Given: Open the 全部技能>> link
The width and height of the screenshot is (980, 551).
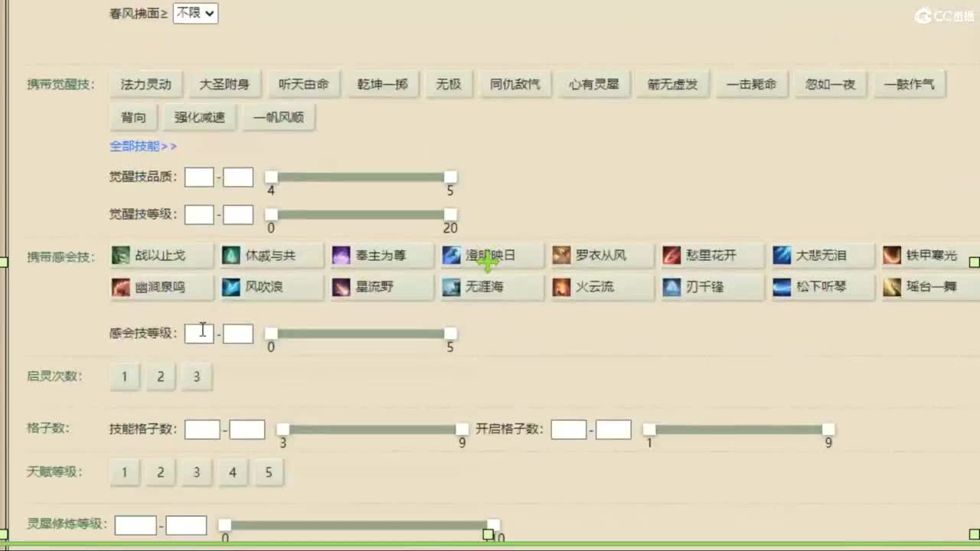Looking at the screenshot, I should 143,145.
